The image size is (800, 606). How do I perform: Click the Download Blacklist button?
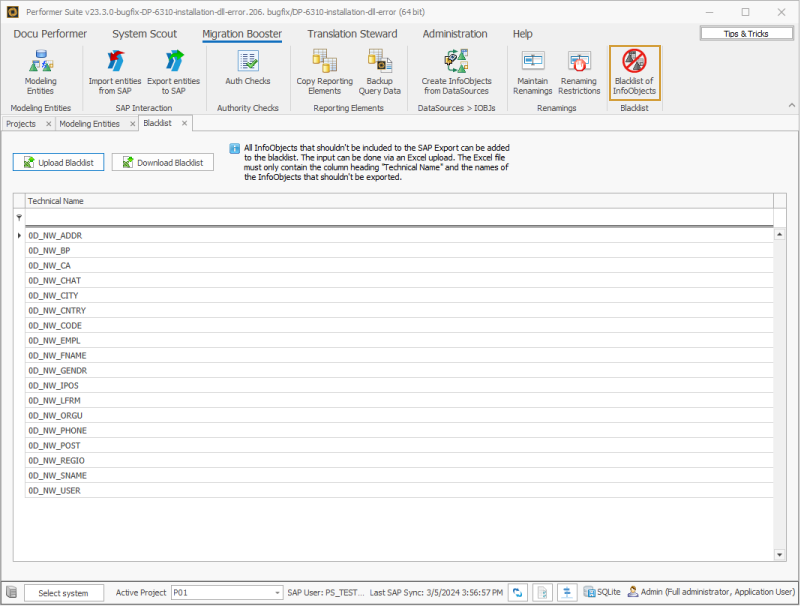(162, 162)
